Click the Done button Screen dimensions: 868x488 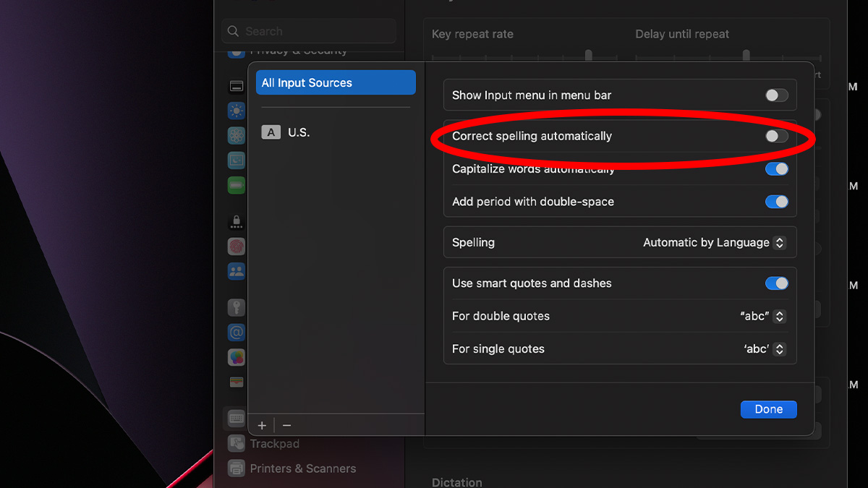click(x=768, y=409)
